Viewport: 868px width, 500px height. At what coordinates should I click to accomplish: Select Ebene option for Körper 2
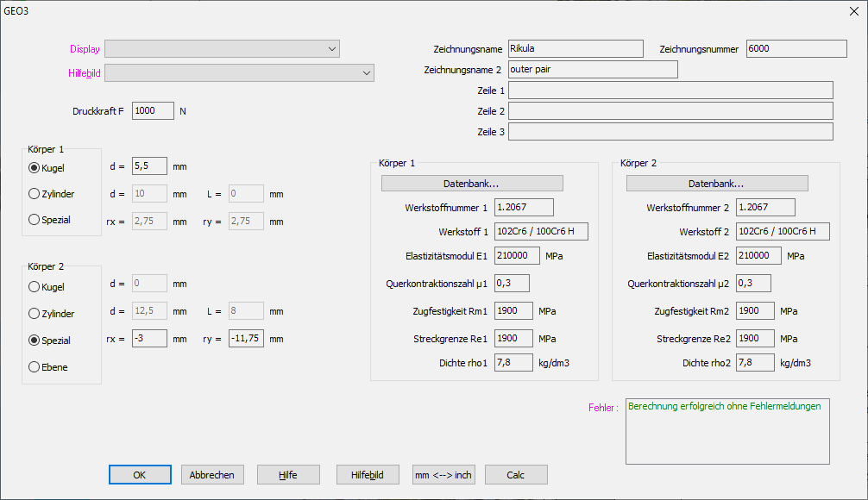pos(35,367)
